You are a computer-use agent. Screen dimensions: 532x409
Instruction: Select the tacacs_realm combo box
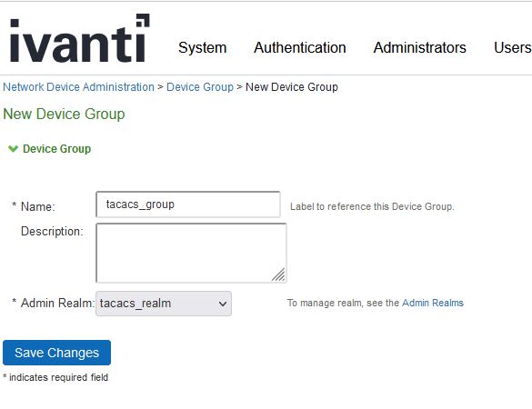click(x=164, y=304)
